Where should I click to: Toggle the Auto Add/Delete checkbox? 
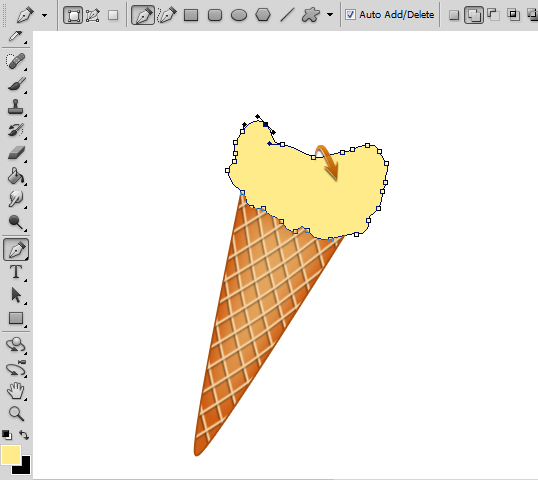point(350,15)
